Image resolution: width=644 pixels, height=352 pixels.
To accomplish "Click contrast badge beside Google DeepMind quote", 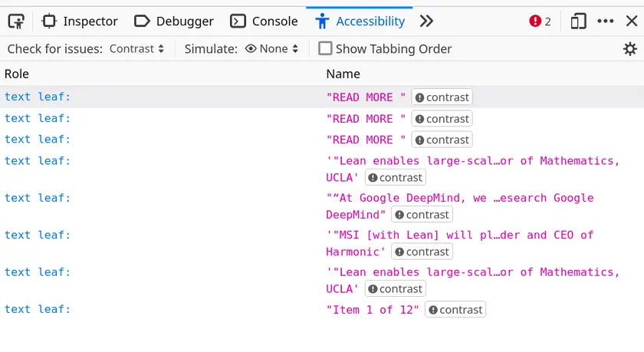I will pyautogui.click(x=422, y=215).
